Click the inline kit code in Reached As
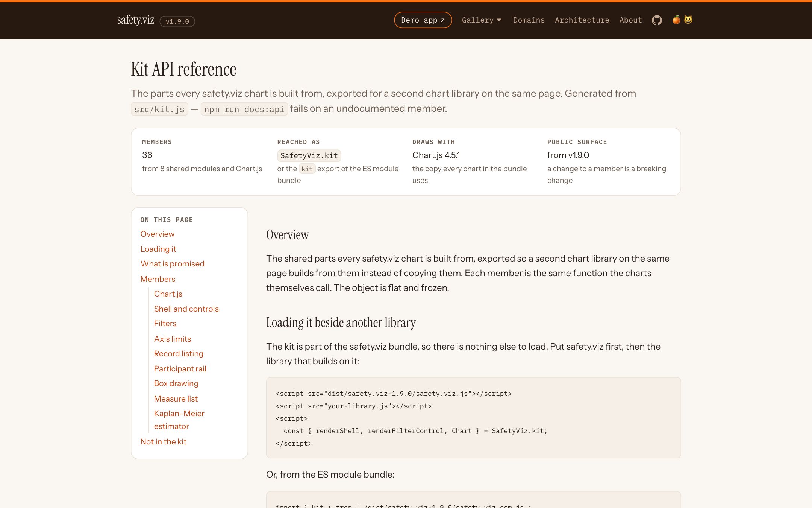812x508 pixels. pyautogui.click(x=307, y=169)
